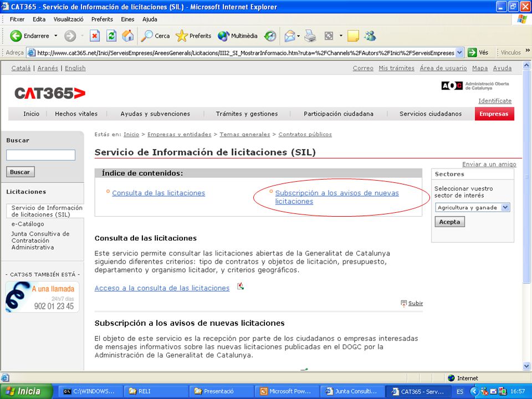
Task: Click the page scrollbar down arrow
Action: coord(526,366)
